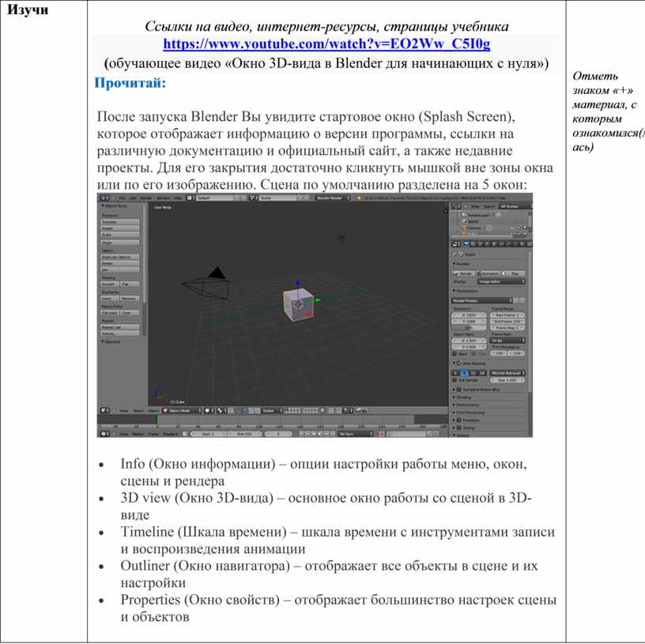The height and width of the screenshot is (644, 645).
Task: Click the Repeat Last button
Action: click(119, 327)
